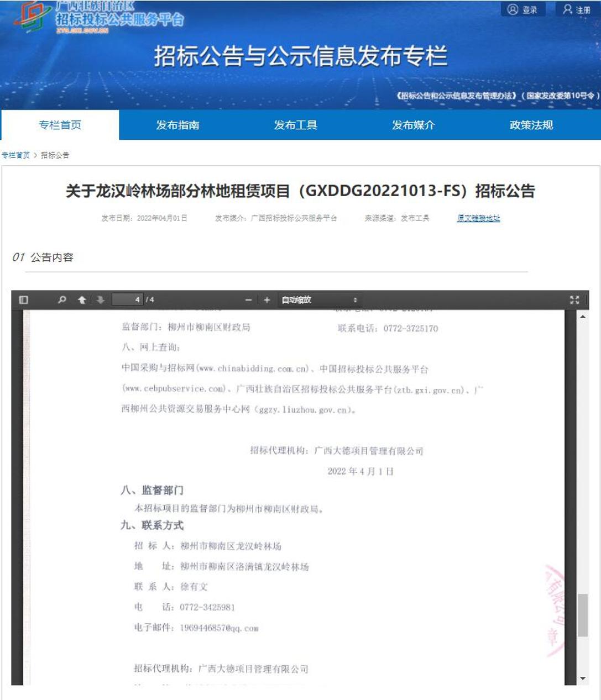Click the page number field showing 4

[x=128, y=300]
